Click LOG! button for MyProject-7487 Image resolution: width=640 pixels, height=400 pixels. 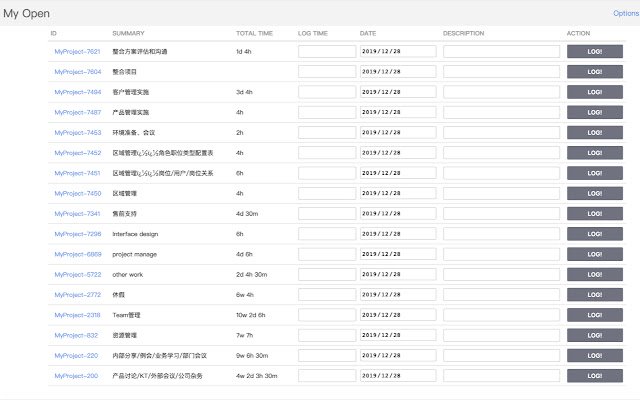tap(595, 112)
